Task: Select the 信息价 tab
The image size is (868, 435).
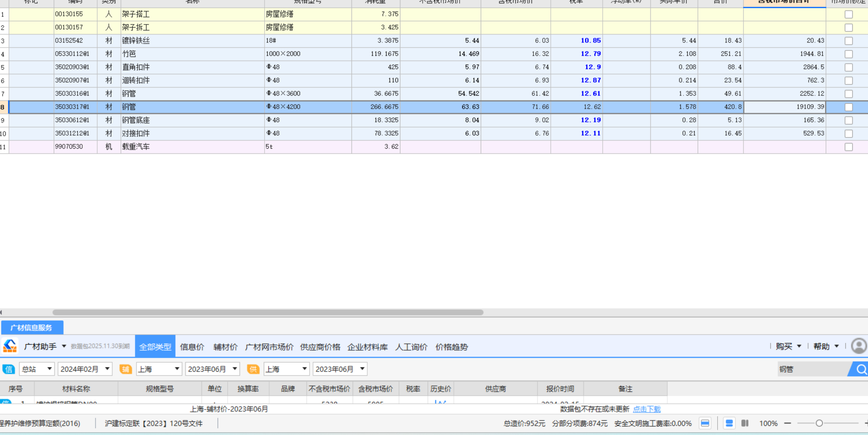Action: [192, 347]
